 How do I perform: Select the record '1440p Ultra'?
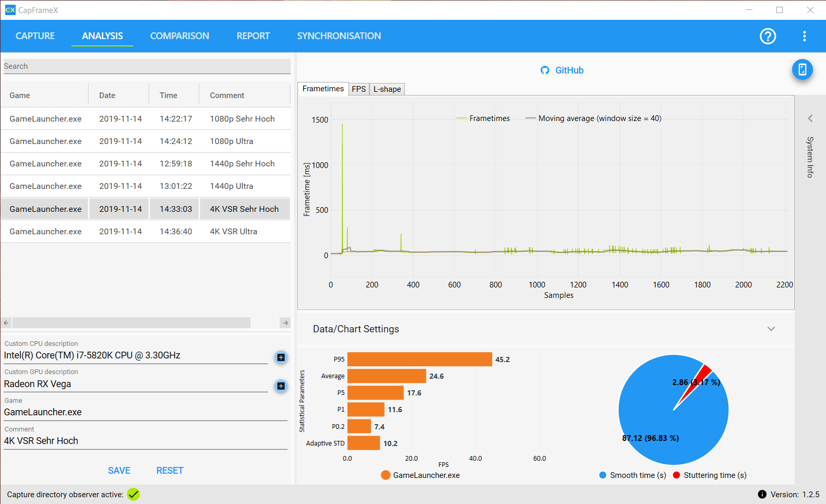tap(146, 186)
